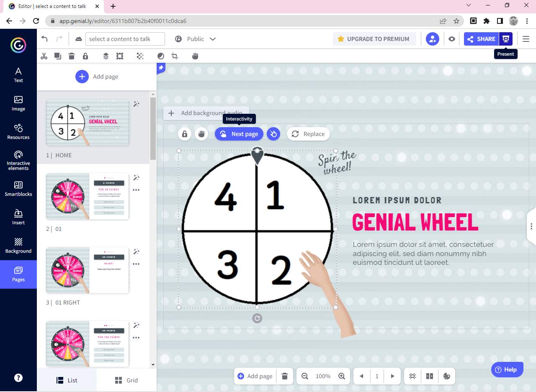Viewport: 536px width, 392px height.
Task: Click the undo arrow
Action: [x=44, y=39]
